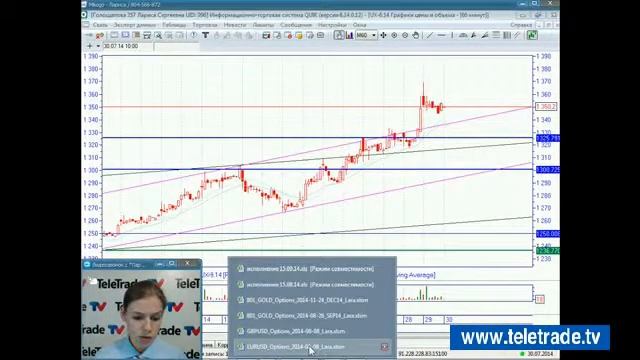The image size is (640, 360).
Task: Open the Таблицы menu
Action: (174, 25)
